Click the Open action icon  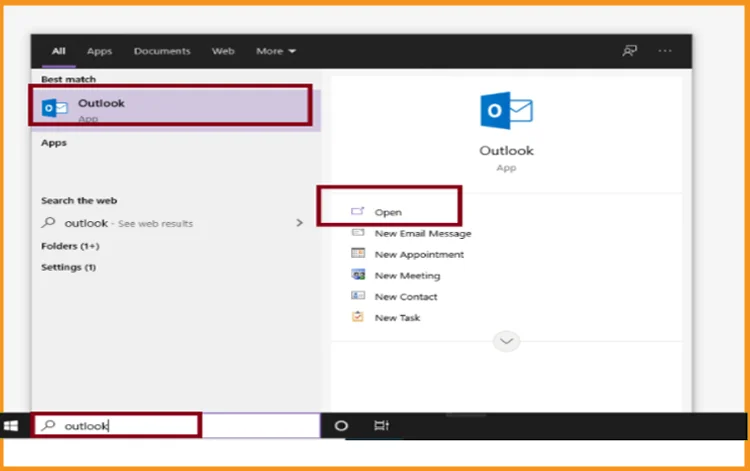point(358,211)
